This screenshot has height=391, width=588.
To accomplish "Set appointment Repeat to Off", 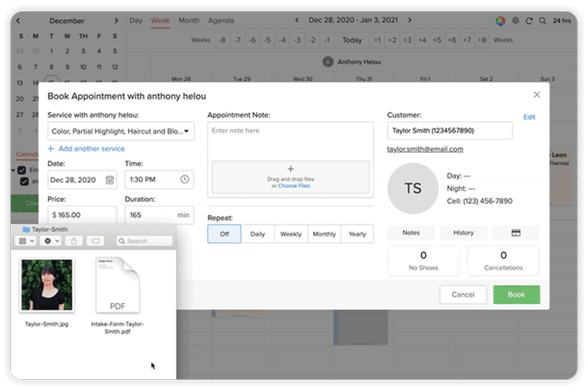I will (x=223, y=233).
